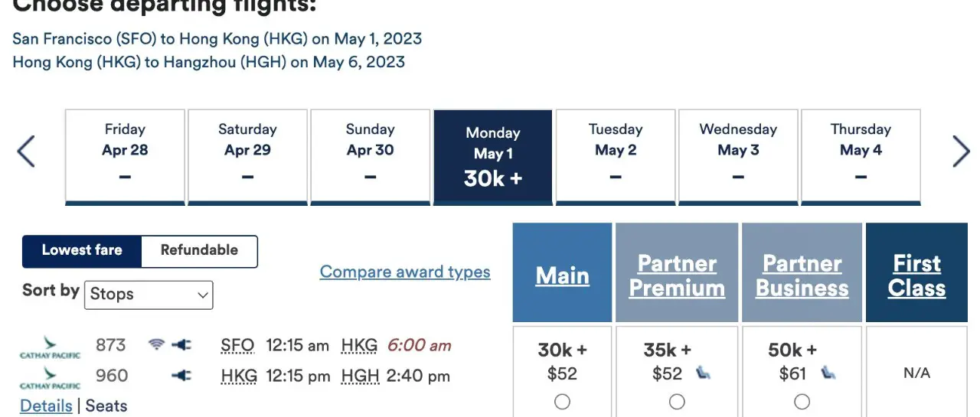Viewport: 980px width, 417px height.
Task: Switch to the Refundable fare toggle
Action: (x=199, y=251)
